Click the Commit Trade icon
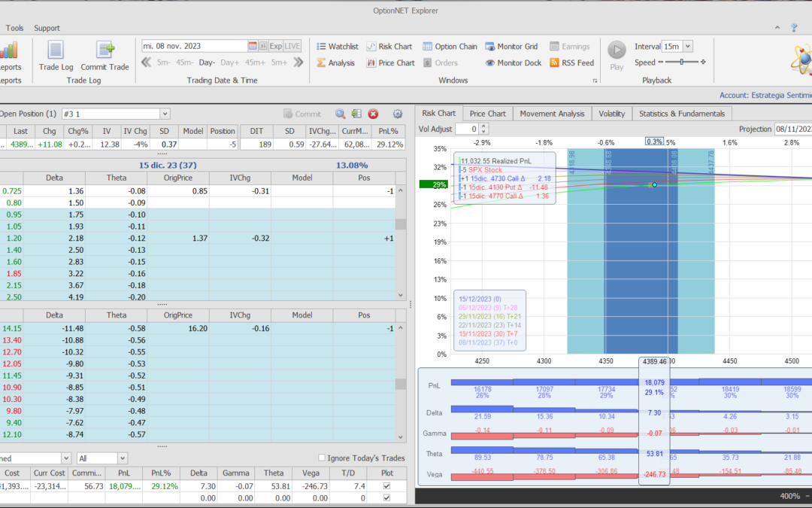812x508 pixels. [x=105, y=56]
